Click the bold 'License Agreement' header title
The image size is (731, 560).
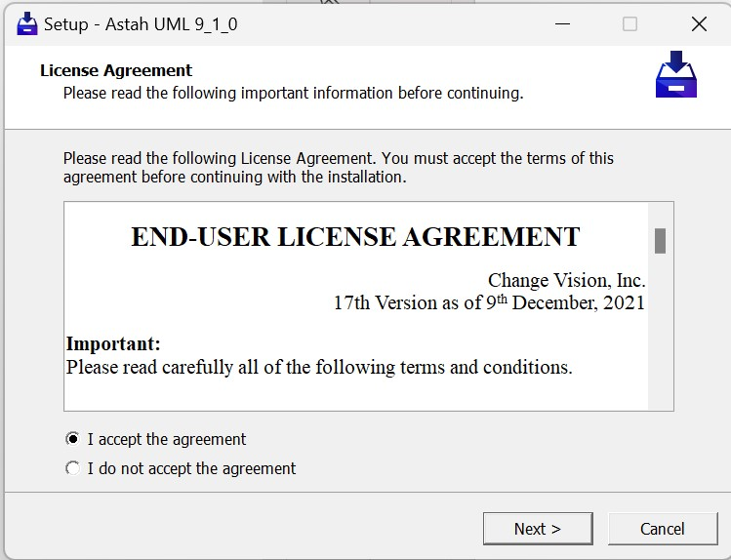point(116,70)
